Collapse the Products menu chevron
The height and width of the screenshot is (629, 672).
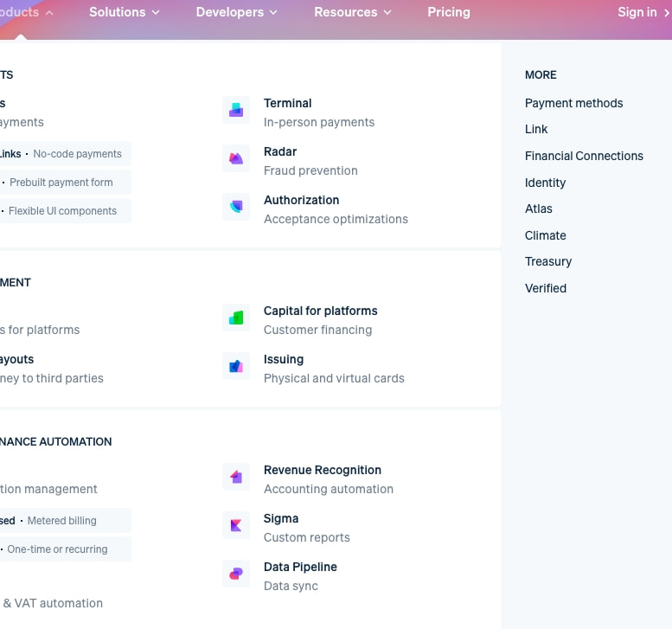pos(49,13)
